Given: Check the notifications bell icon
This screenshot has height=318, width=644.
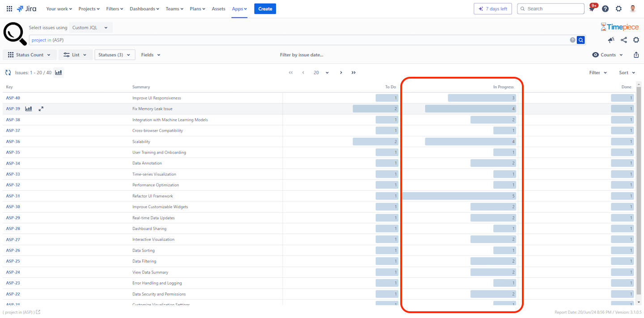Looking at the screenshot, I should (x=591, y=8).
